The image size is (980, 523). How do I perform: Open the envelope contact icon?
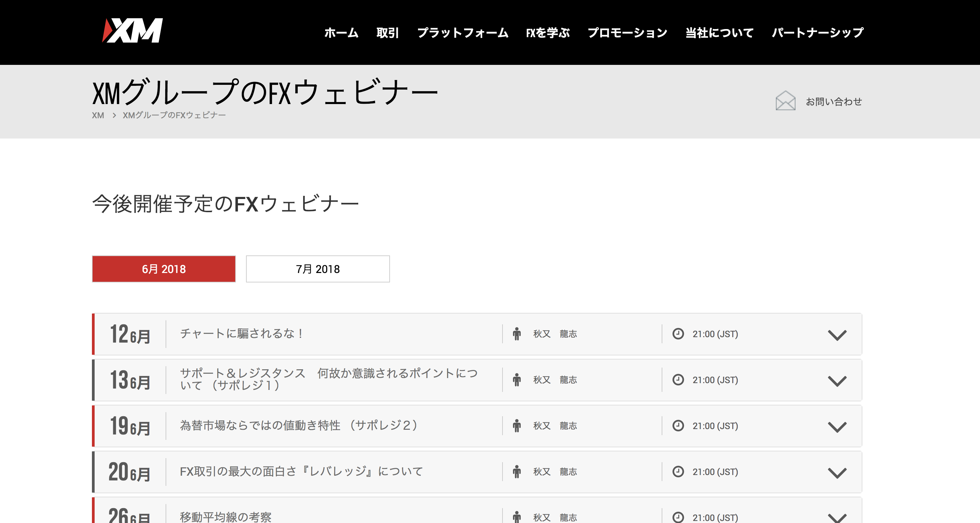coord(785,101)
